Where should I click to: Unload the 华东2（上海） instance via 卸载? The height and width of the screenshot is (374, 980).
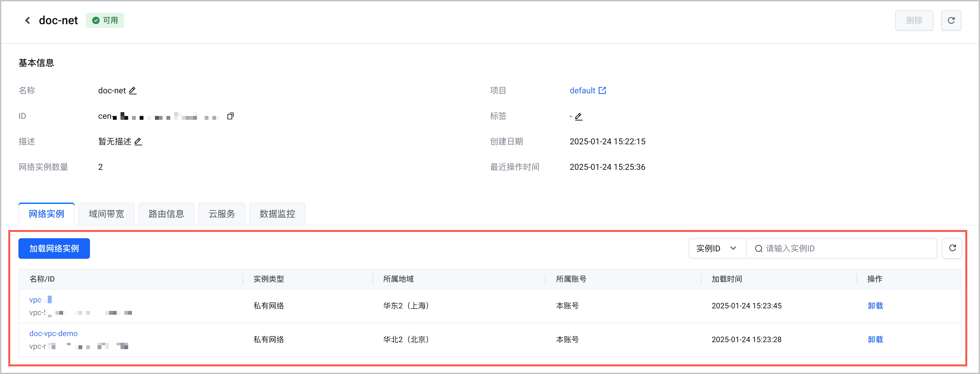(x=875, y=306)
